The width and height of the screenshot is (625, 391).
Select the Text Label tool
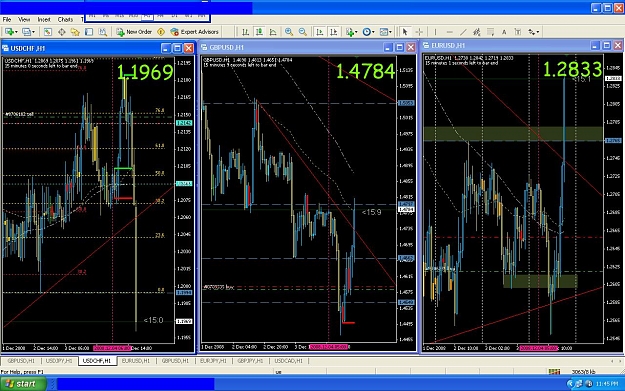518,32
